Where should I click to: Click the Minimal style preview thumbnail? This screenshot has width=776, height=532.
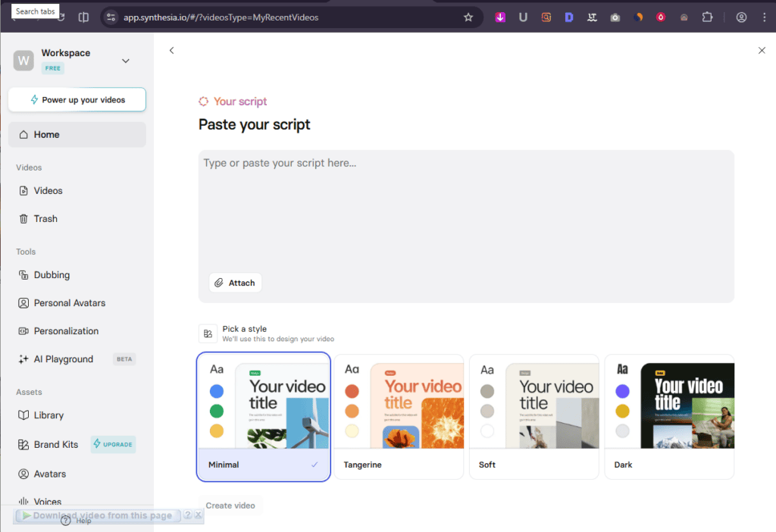tap(282, 405)
